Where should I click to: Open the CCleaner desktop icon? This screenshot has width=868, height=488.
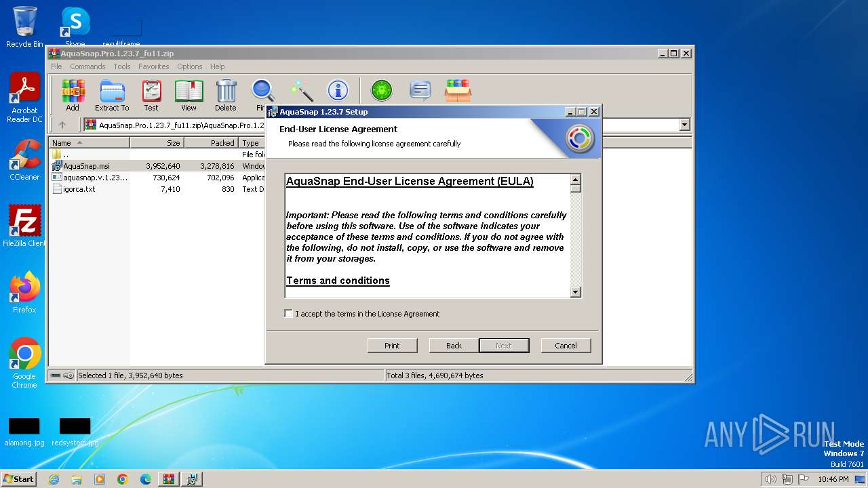tap(24, 160)
